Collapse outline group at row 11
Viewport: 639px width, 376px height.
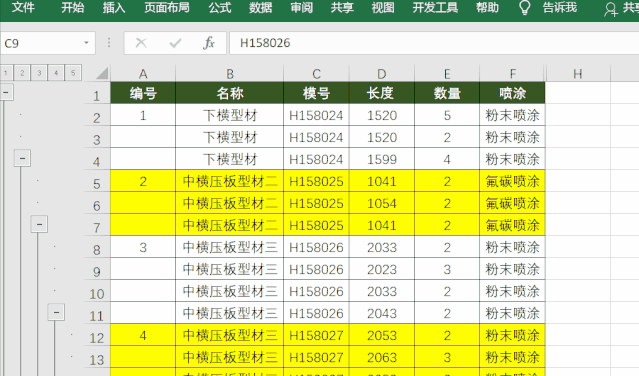(56, 312)
